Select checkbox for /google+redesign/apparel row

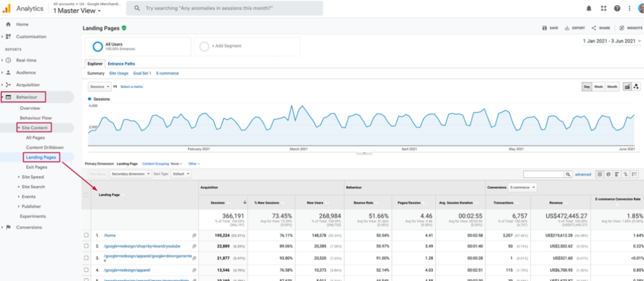click(x=86, y=270)
